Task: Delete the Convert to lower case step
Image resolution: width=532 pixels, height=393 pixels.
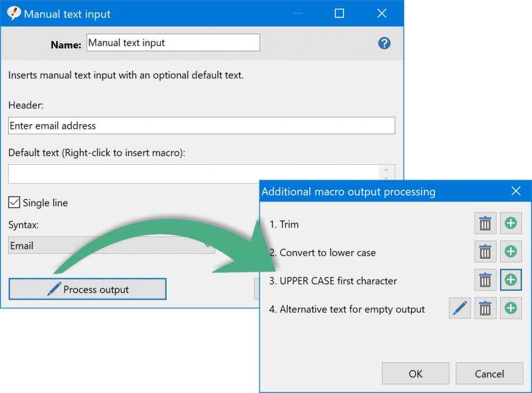Action: point(485,252)
